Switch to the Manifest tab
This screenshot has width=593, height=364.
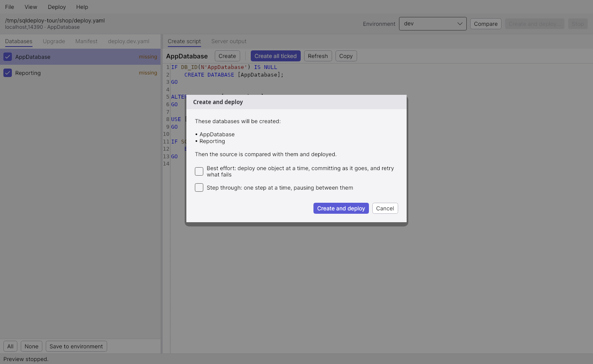coord(86,41)
